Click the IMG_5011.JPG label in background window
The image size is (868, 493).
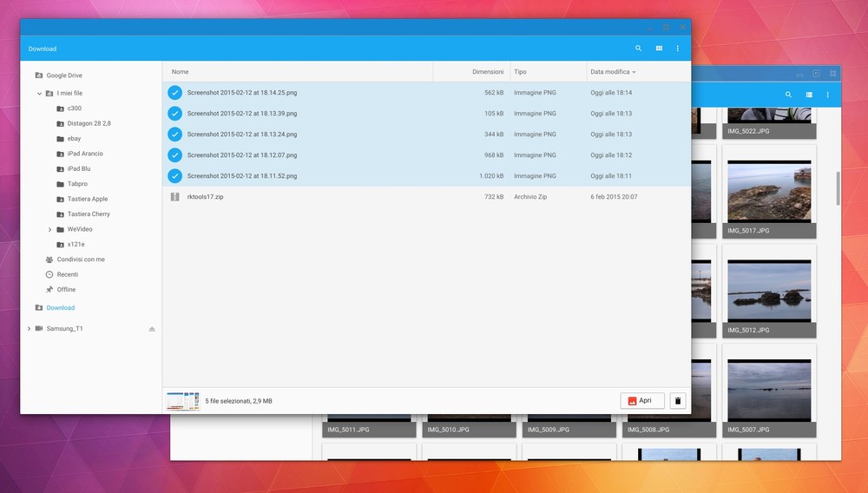[348, 430]
